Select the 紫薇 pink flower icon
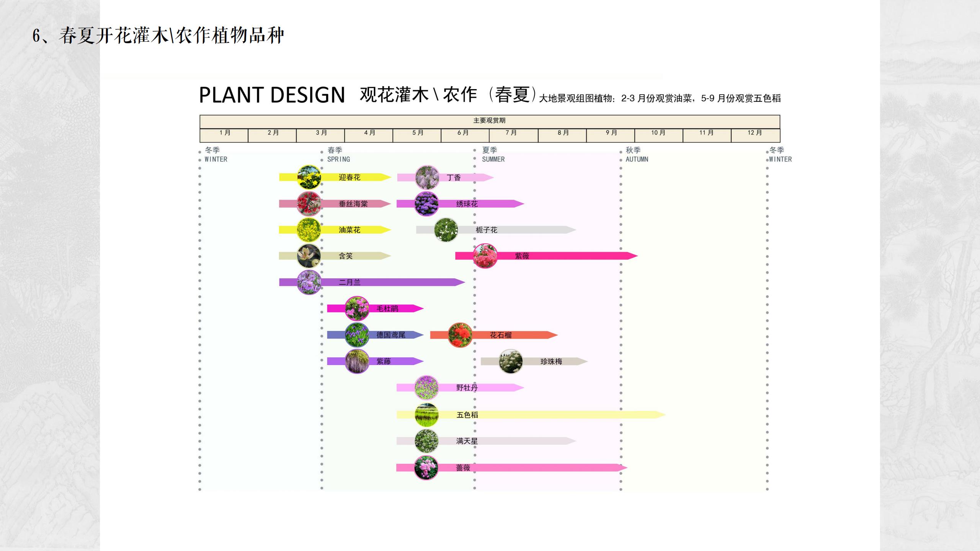Image resolution: width=980 pixels, height=551 pixels. tap(485, 257)
